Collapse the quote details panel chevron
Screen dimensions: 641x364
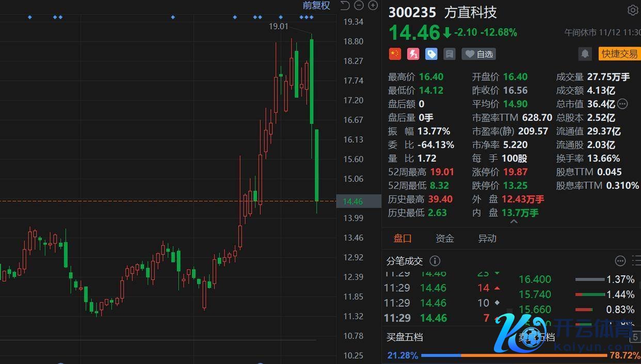click(x=514, y=222)
